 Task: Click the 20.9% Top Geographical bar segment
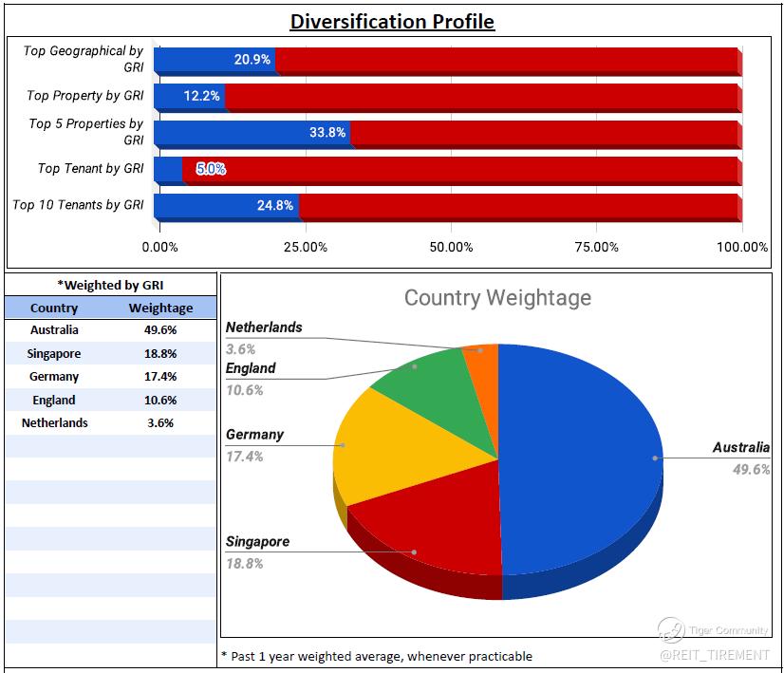tap(215, 60)
